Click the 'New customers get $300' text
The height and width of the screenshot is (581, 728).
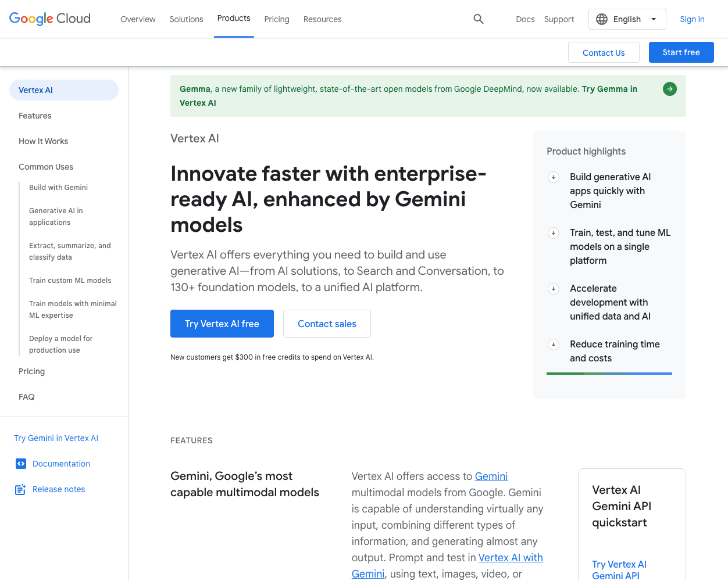point(272,357)
